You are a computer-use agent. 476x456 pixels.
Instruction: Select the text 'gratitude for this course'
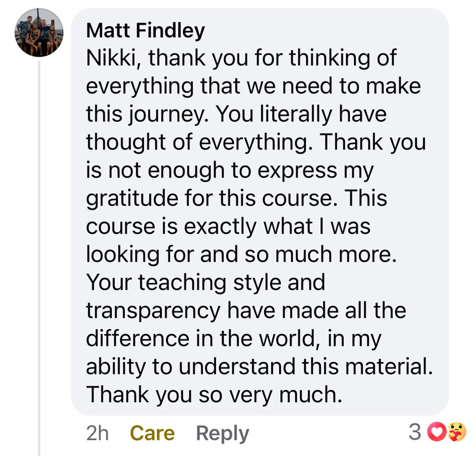209,199
